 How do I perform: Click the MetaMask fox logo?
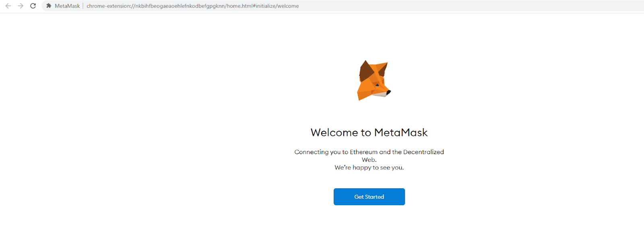click(x=373, y=80)
